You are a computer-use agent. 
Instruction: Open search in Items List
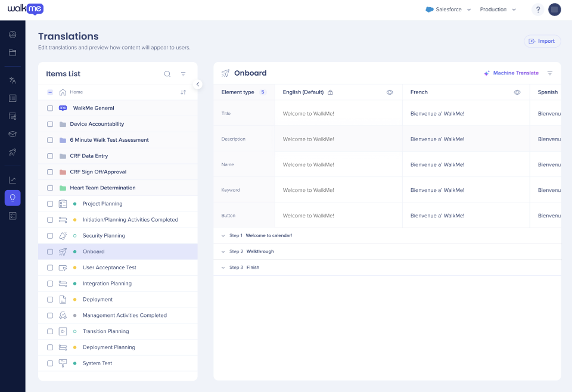(x=167, y=74)
